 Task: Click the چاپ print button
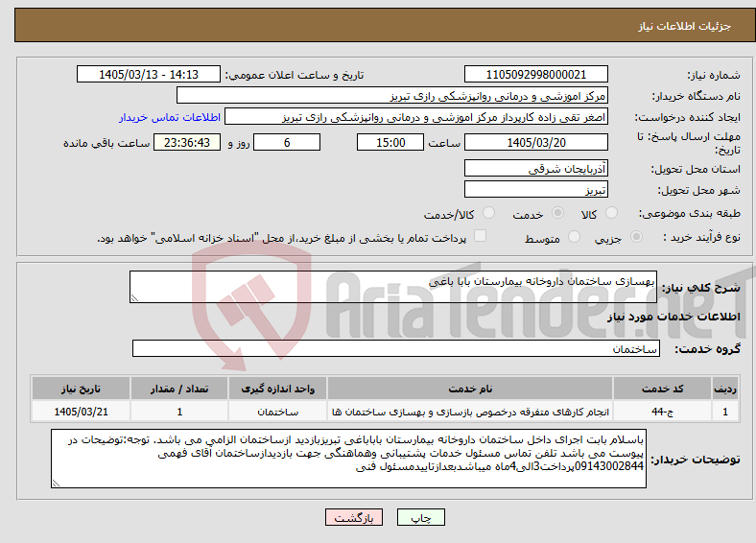(421, 517)
